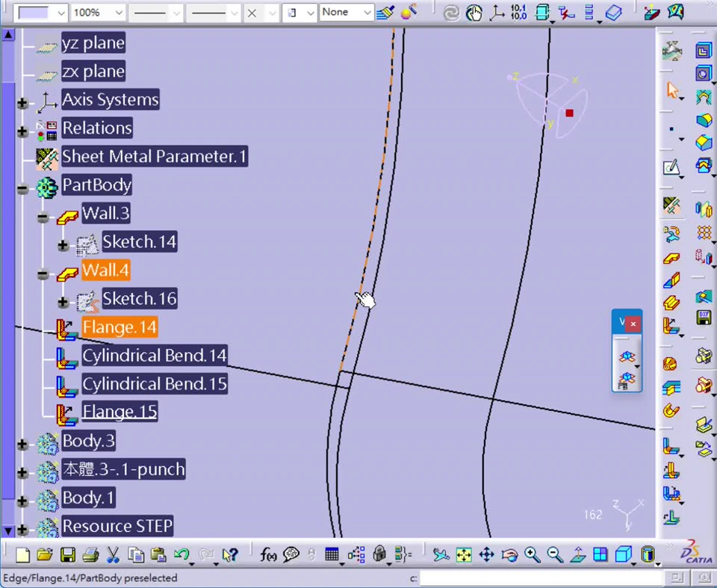Select Cylindrical Bend.14 in the tree
This screenshot has width=717, height=588.
[154, 355]
